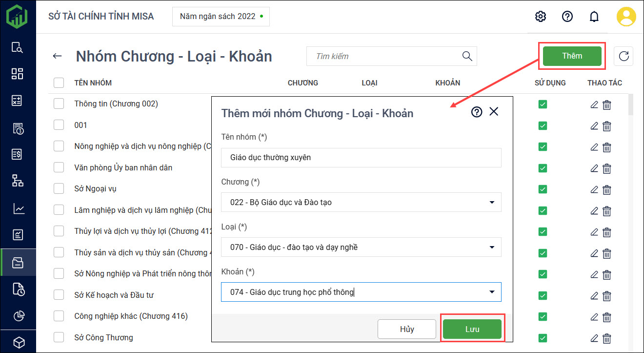The image size is (644, 353).
Task: Tick the checkbox for Văn phòng Ủy ban nhân dân
Action: tap(59, 167)
